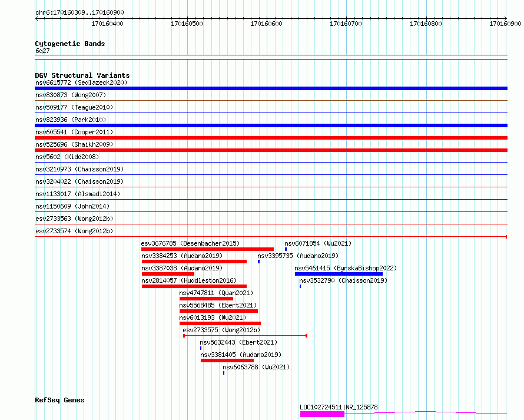Open the LOC102724511|NR_125878 gene label
This screenshot has height=420, width=524.
click(x=339, y=407)
